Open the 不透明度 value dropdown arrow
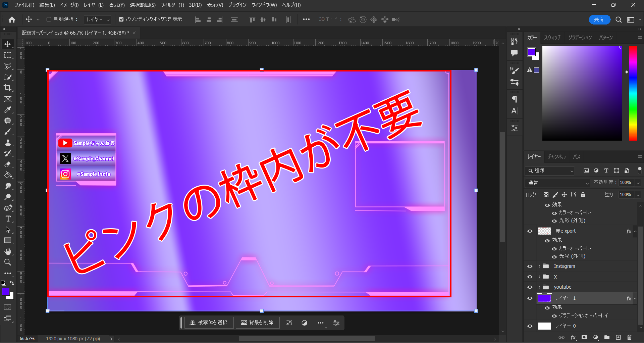 [638, 183]
